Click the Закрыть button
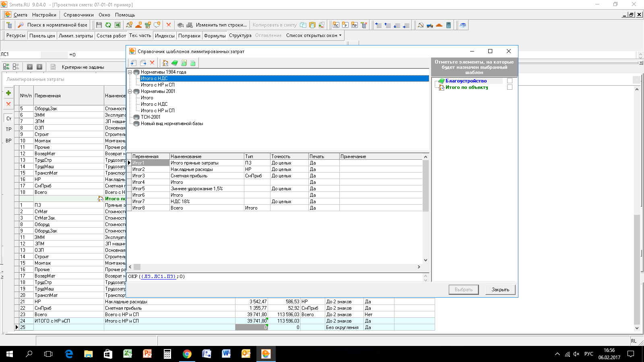 (500, 290)
